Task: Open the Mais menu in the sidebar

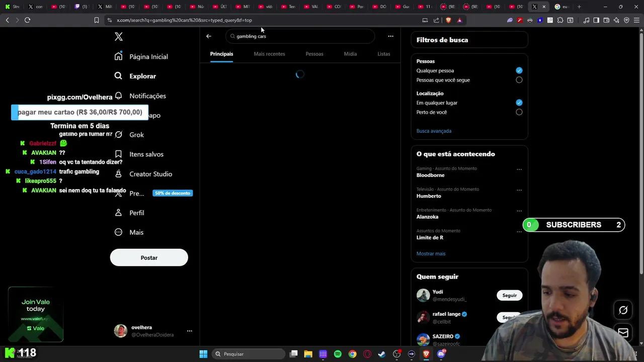Action: [129, 232]
